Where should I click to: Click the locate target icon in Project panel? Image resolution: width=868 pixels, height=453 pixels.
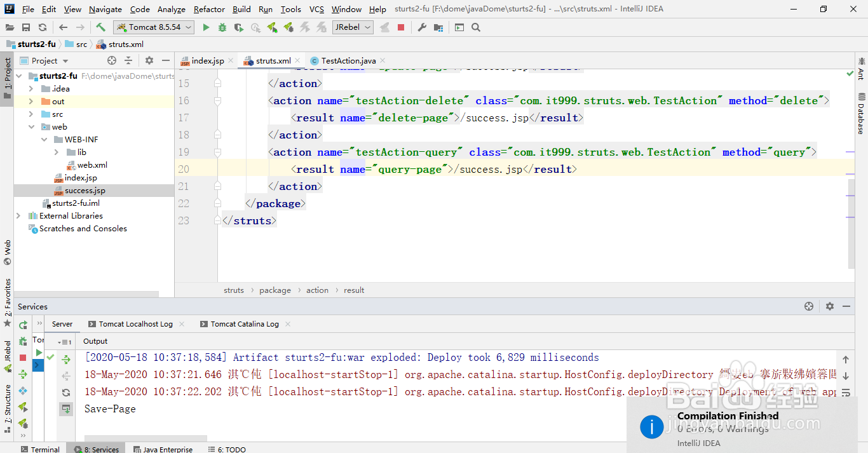coord(112,60)
